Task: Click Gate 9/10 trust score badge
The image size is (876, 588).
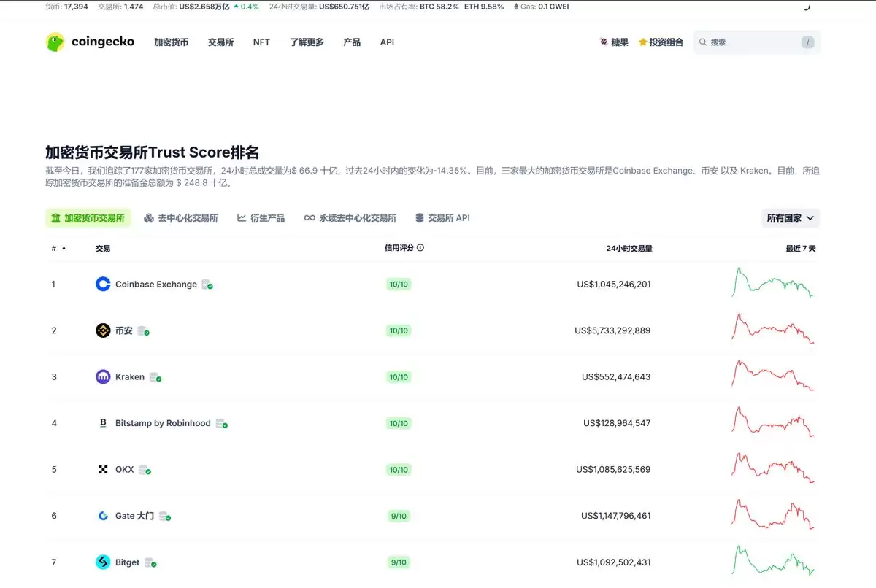Action: tap(399, 516)
